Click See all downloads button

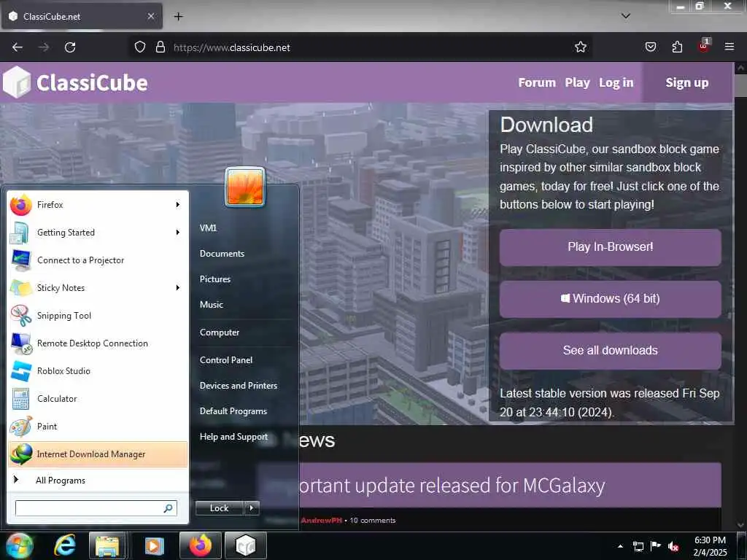coord(611,351)
